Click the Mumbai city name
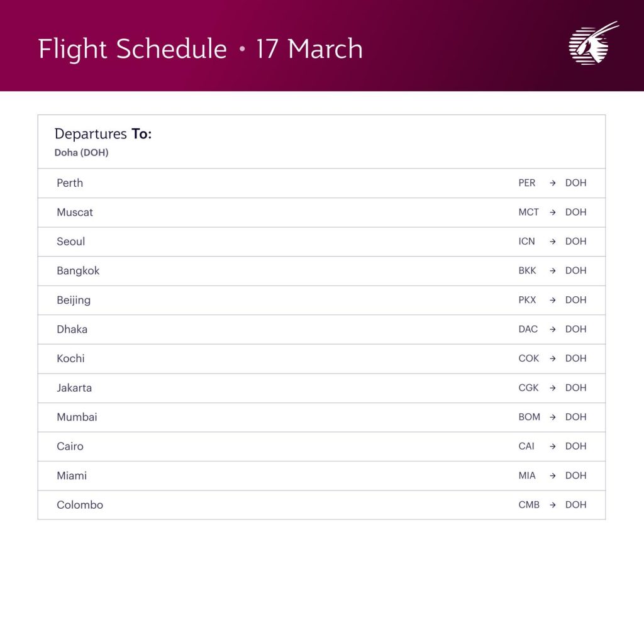 point(77,417)
